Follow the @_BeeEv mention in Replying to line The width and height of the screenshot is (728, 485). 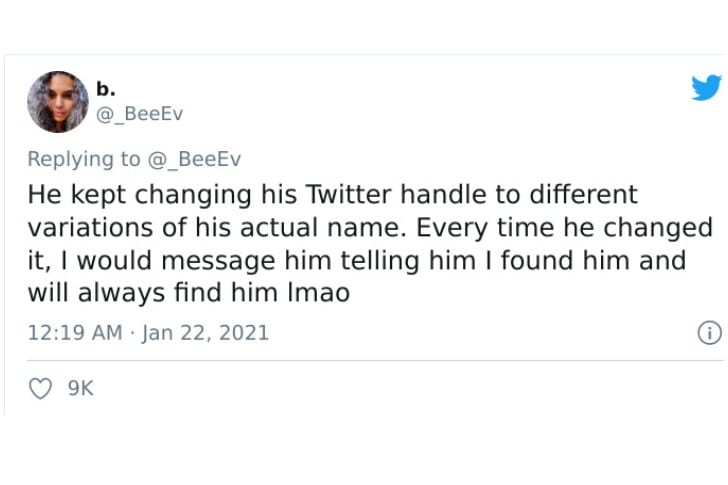[195, 159]
